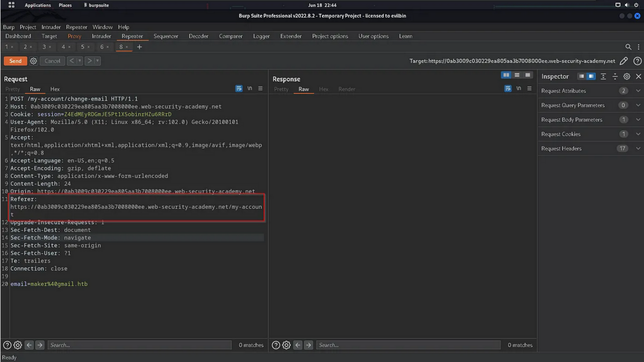
Task: Close the Inspector panel
Action: (x=638, y=77)
